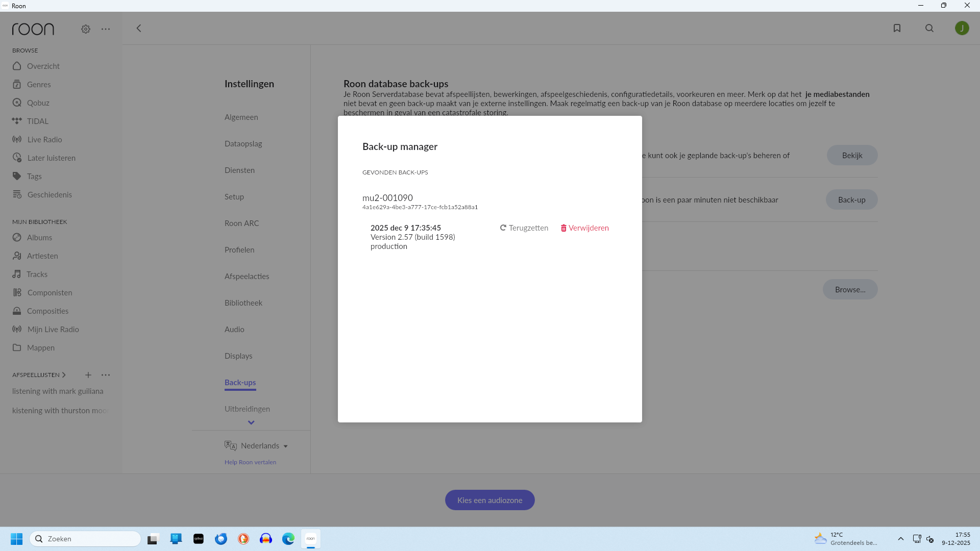Switch to the Audio settings tab
Viewport: 980px width, 551px height.
pos(234,329)
